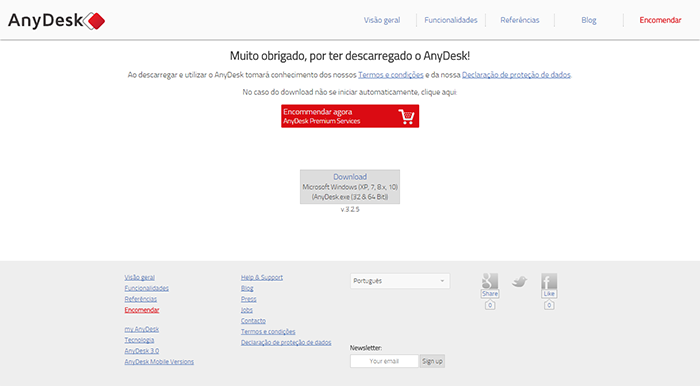The image size is (700, 386).
Task: Open the Tecnologia footer link
Action: (139, 340)
